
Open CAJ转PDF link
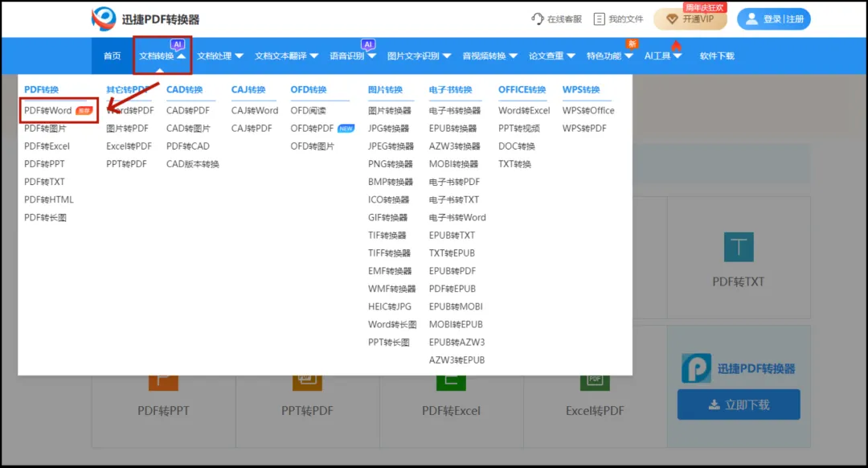pos(252,128)
